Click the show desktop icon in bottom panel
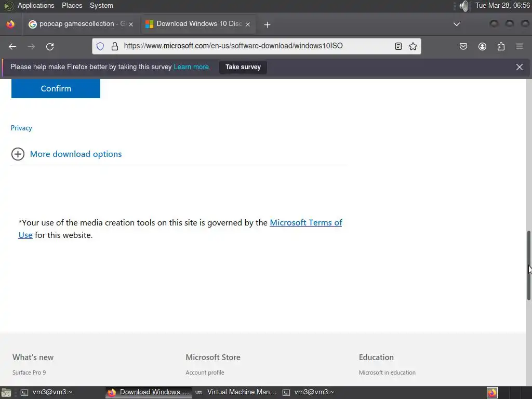Screen dimensions: 532x399 6,393
